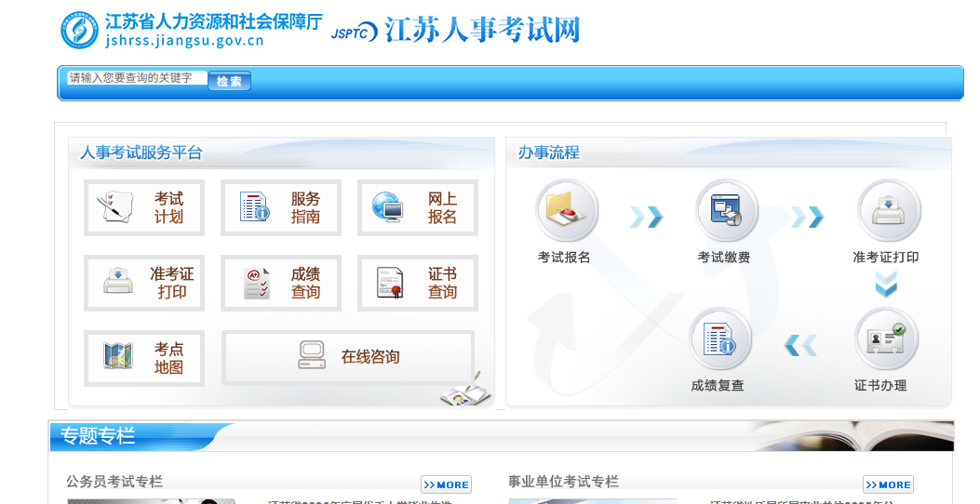
Task: Open 网上报名 online registration globe icon
Action: pos(388,206)
